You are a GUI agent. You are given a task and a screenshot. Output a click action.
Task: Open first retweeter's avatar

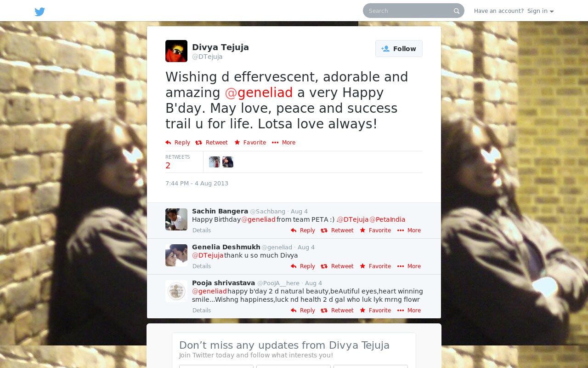pos(215,162)
